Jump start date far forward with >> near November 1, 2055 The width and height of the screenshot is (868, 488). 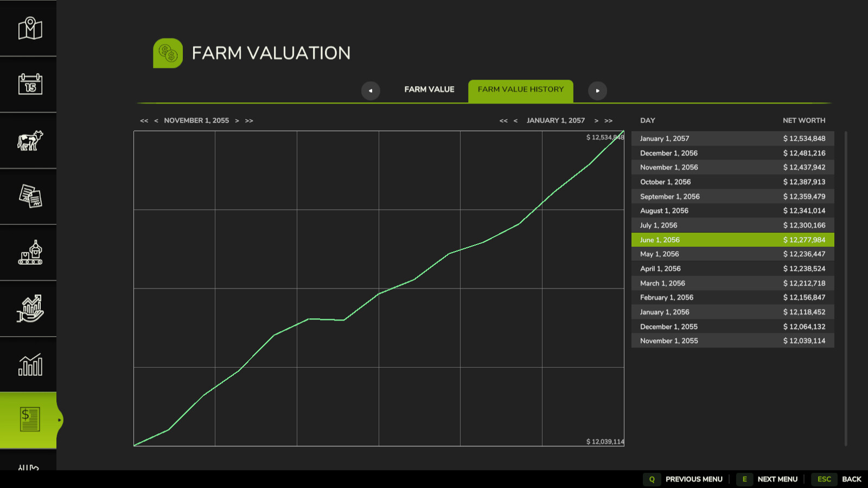(249, 120)
